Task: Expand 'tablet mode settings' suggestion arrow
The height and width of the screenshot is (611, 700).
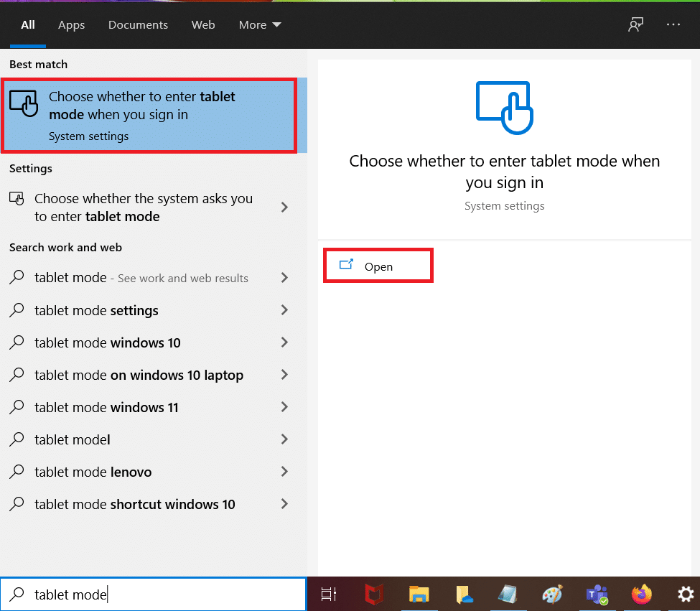Action: [284, 310]
